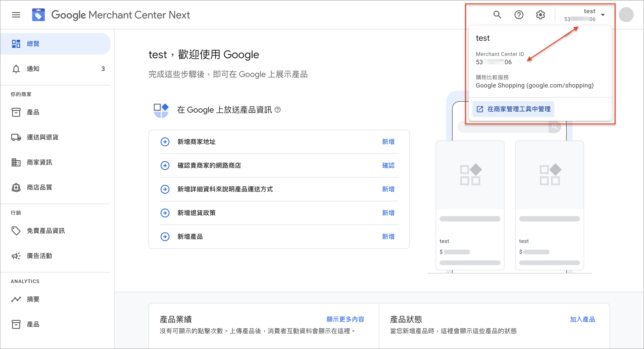Viewport: 644px width, 349px height.
Task: Open the help question mark icon
Action: coord(519,15)
